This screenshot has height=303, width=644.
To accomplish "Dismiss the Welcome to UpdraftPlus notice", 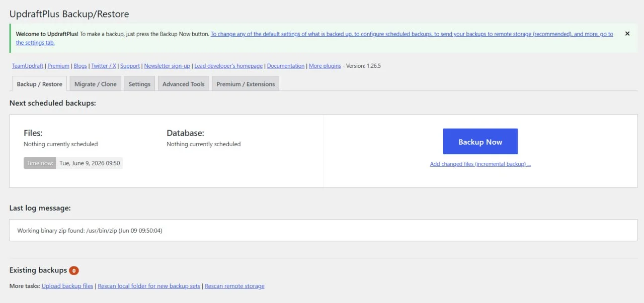I will coord(627,34).
